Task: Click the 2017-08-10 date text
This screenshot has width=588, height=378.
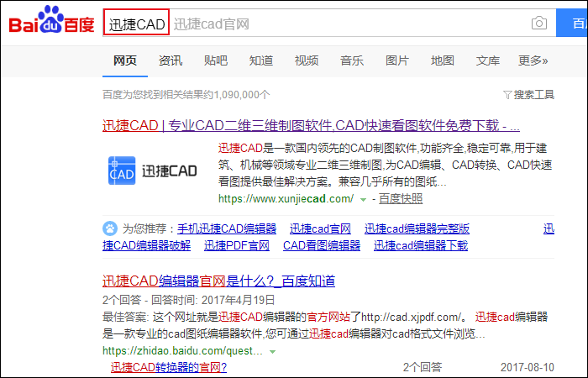Action: pos(528,367)
